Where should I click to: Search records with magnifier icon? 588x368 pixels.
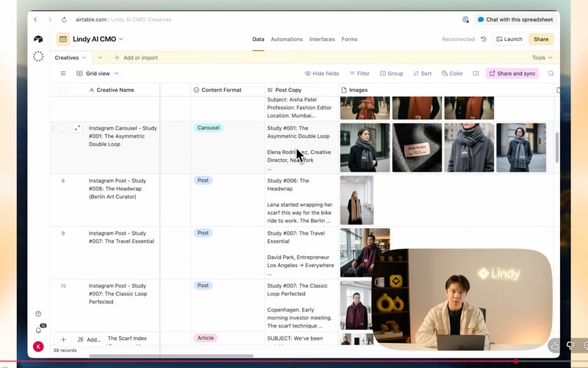pos(551,74)
